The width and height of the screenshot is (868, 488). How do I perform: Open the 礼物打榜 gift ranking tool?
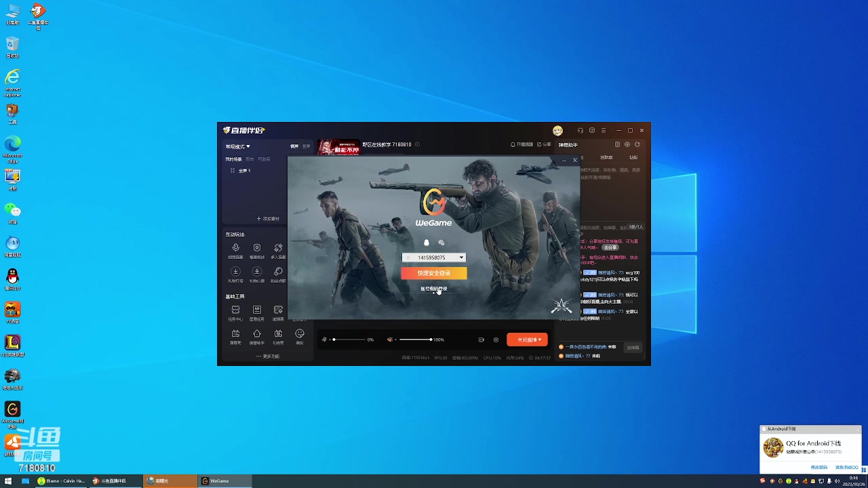pyautogui.click(x=235, y=274)
